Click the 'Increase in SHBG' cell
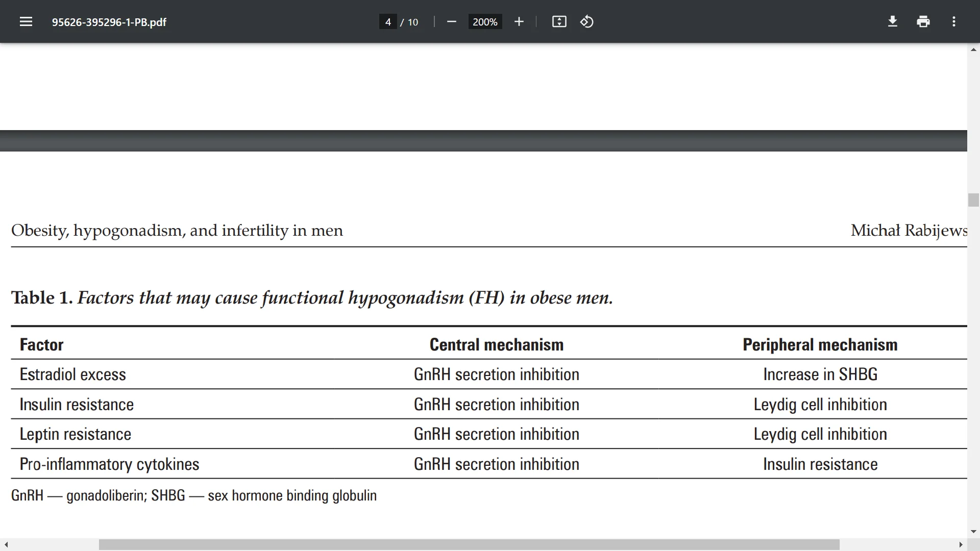 tap(820, 374)
